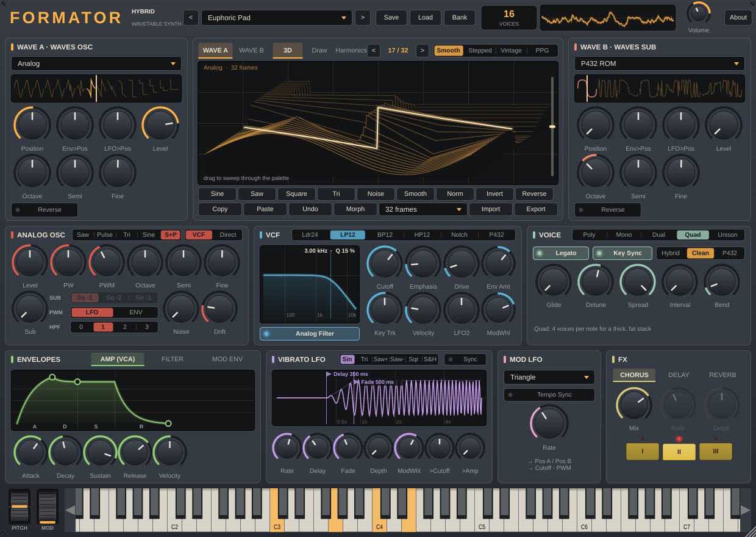Screen dimensions: 756x537
Task: Click the 16 VOICES counter display
Action: 509,18
